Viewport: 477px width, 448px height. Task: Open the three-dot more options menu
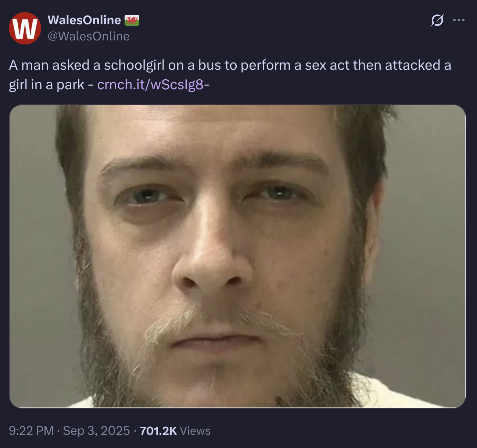click(459, 20)
